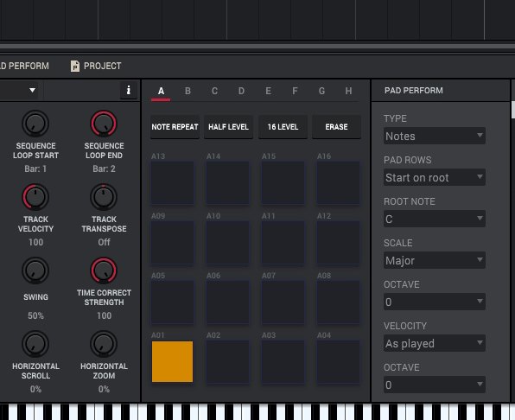Tap the highlighted orange pad A01

pos(173,361)
